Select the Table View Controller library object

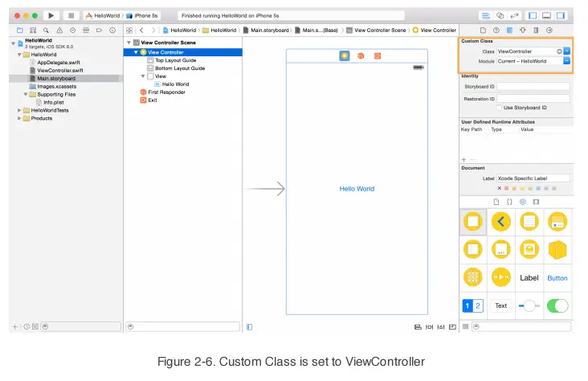529,222
